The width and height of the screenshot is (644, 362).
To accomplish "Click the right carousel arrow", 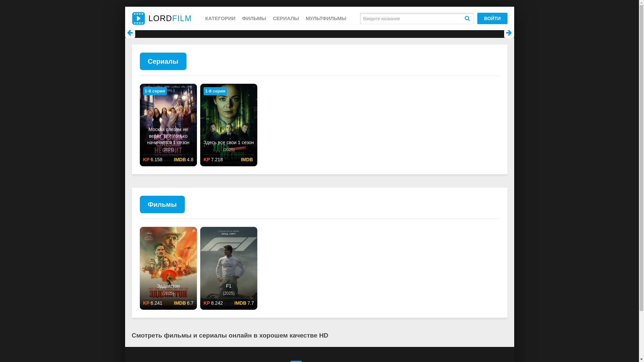I will 508,33.
